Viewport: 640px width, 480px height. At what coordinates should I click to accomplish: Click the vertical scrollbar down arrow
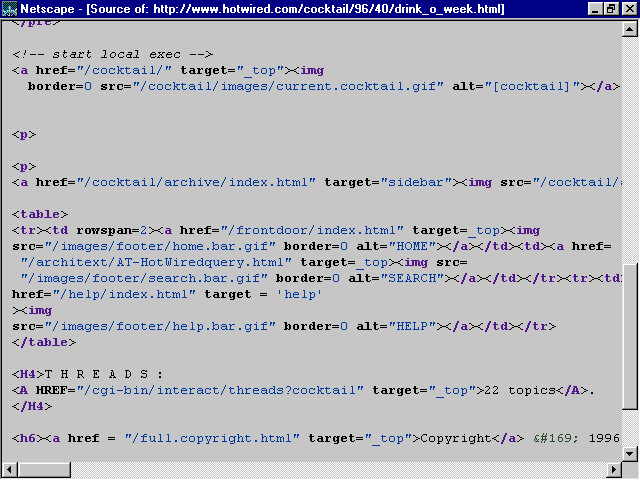[630, 453]
